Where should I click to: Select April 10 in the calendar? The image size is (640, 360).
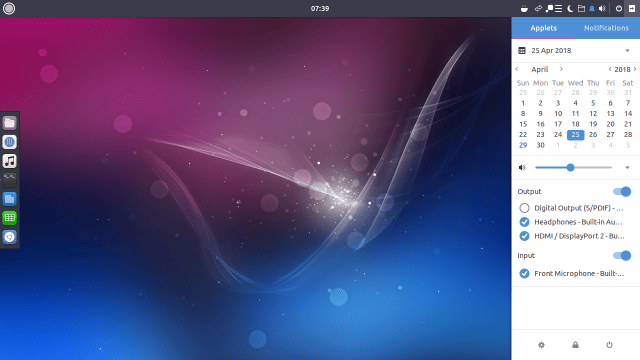(x=558, y=114)
